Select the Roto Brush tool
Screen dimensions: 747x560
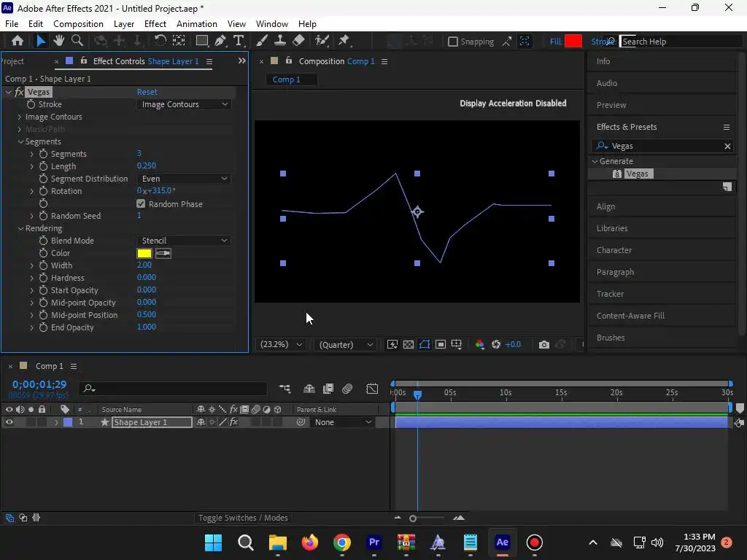(x=322, y=41)
